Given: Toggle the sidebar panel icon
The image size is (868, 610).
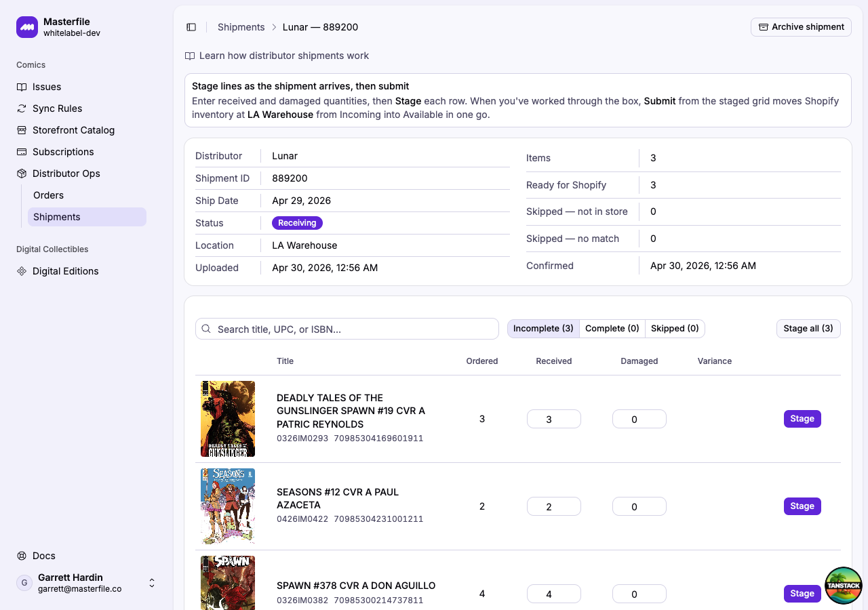Looking at the screenshot, I should (191, 27).
